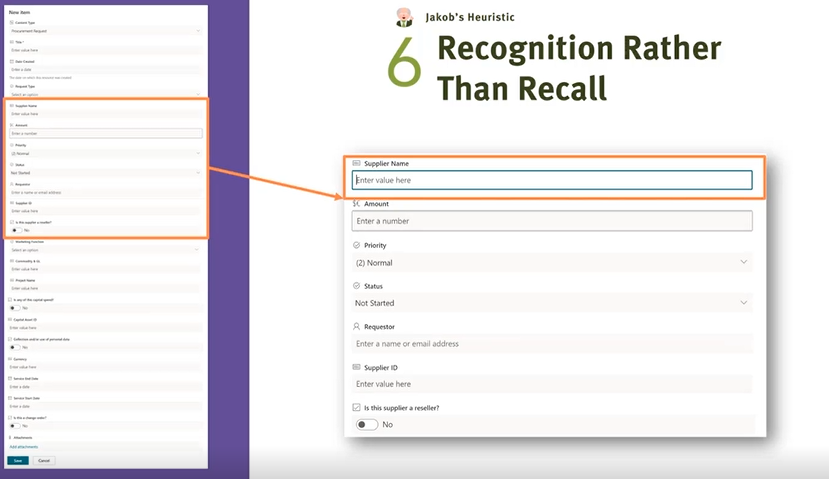Click the text-field icon beside enlarged Supplier Name label
829x479 pixels.
pos(356,163)
